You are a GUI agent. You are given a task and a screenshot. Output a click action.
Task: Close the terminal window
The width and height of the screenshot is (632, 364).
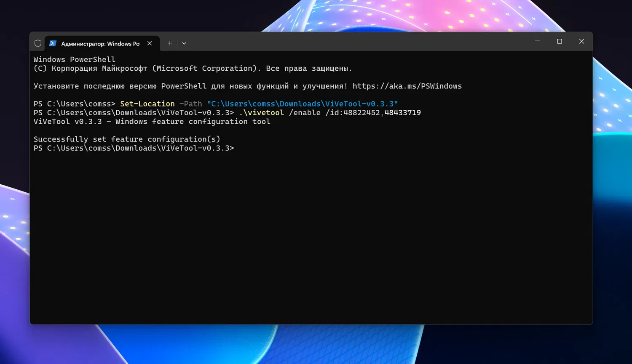(x=581, y=41)
